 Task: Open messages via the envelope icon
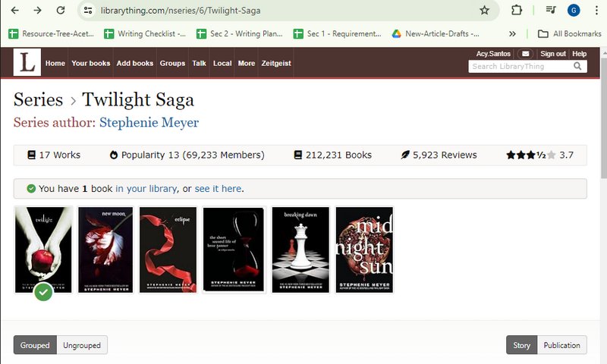point(525,54)
